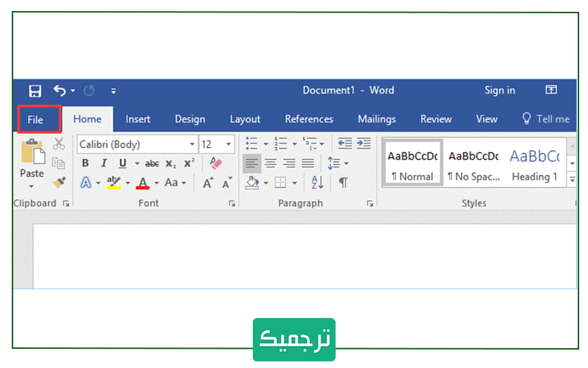Apply the No Spacing style
Screen dimensions: 588x368
tap(474, 163)
